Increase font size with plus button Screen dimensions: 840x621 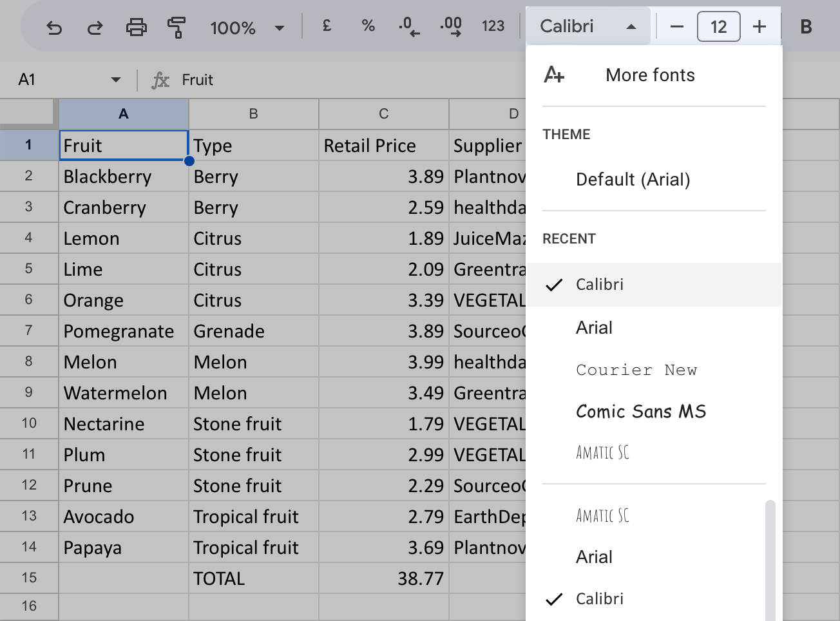point(759,26)
